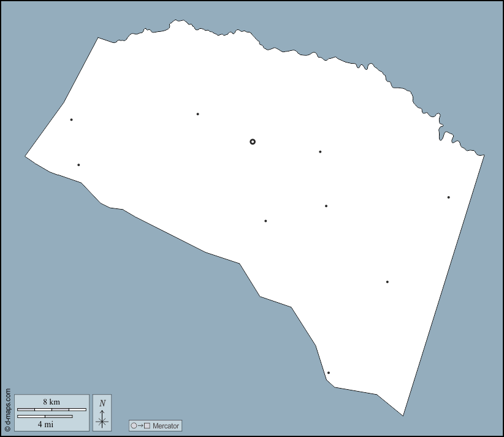
Task: Click the open-circle capital city marker
Action: point(253,142)
